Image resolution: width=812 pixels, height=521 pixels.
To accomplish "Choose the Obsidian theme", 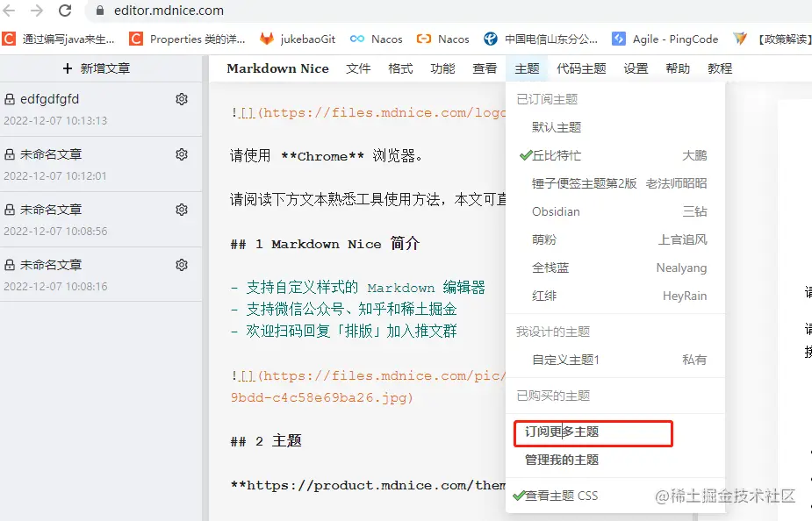I will 615,211.
